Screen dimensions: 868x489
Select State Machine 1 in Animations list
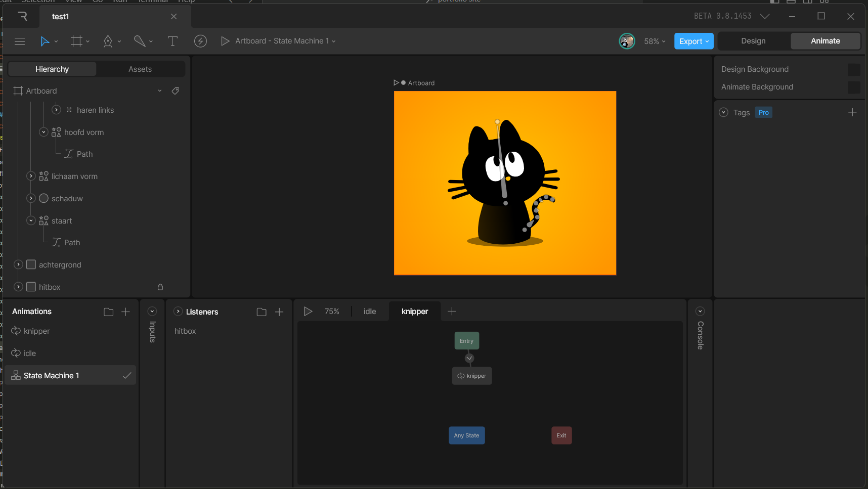71,375
